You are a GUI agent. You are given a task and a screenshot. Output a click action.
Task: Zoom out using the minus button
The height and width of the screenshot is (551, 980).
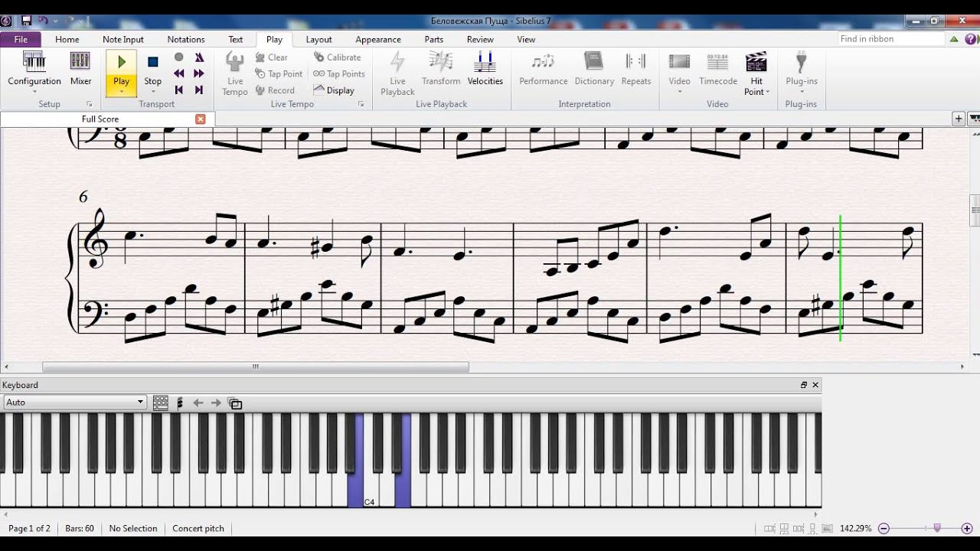[884, 528]
